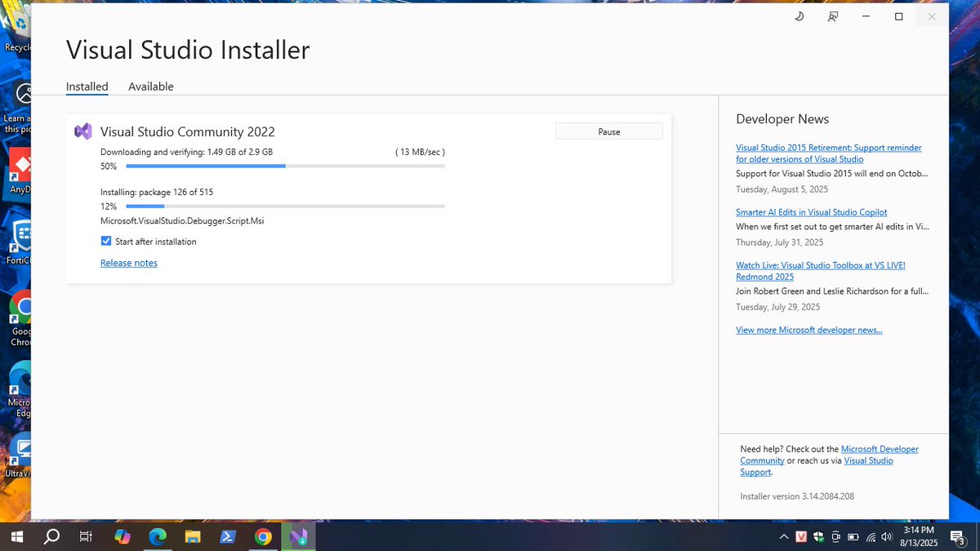Open the Google Chrome desktop shortcut
This screenshot has height=551, width=980.
20,320
